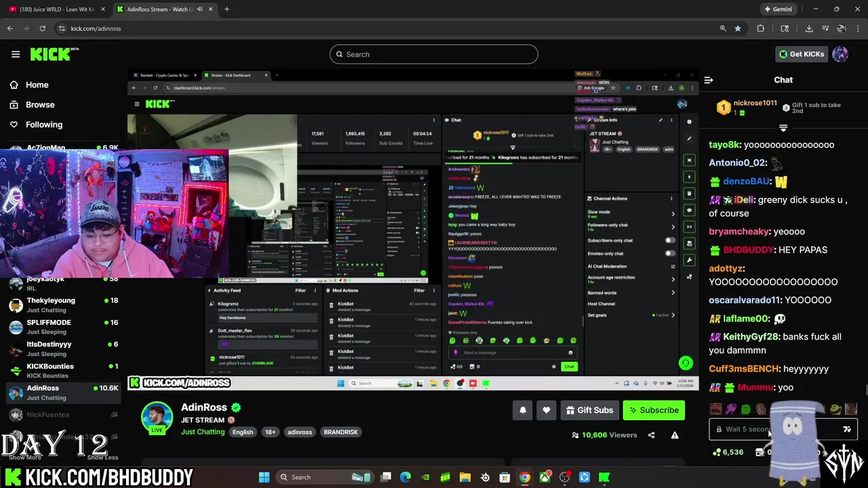Screen dimensions: 868x488
Task: Open Xbox app from the taskbar
Action: [x=545, y=477]
